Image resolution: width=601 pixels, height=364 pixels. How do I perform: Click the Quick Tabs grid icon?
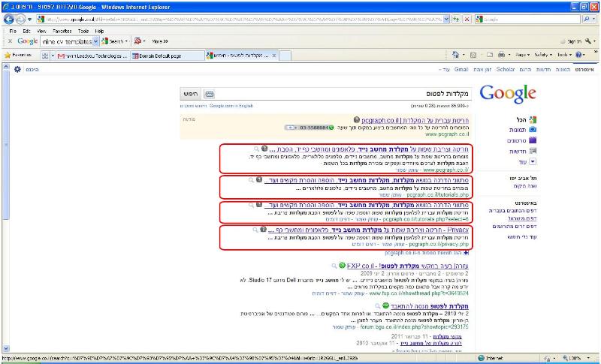pyautogui.click(x=45, y=56)
